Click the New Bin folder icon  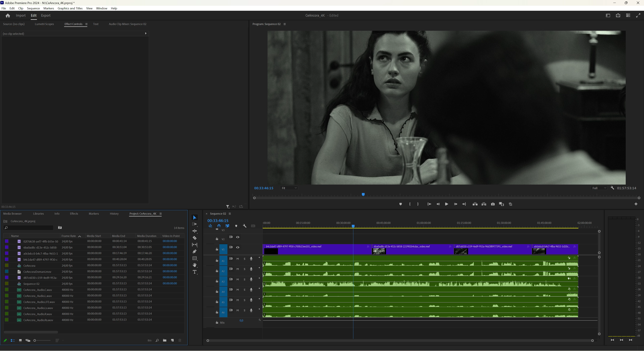164,340
